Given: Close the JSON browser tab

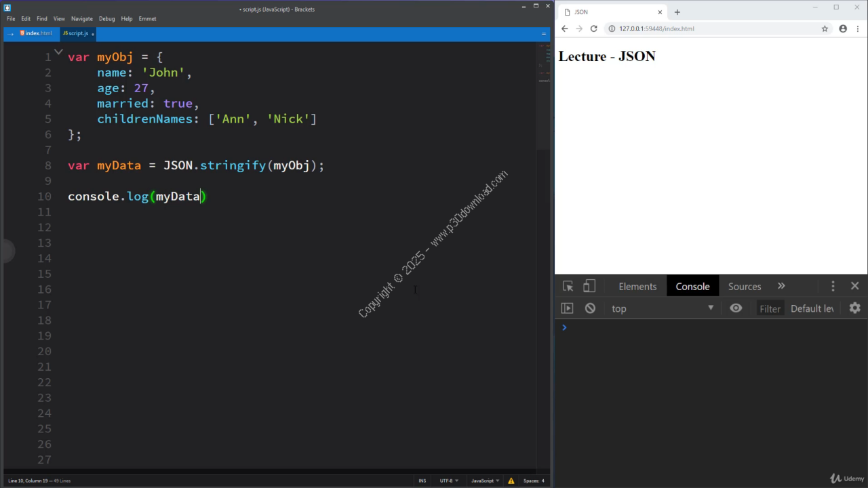Looking at the screenshot, I should point(660,12).
